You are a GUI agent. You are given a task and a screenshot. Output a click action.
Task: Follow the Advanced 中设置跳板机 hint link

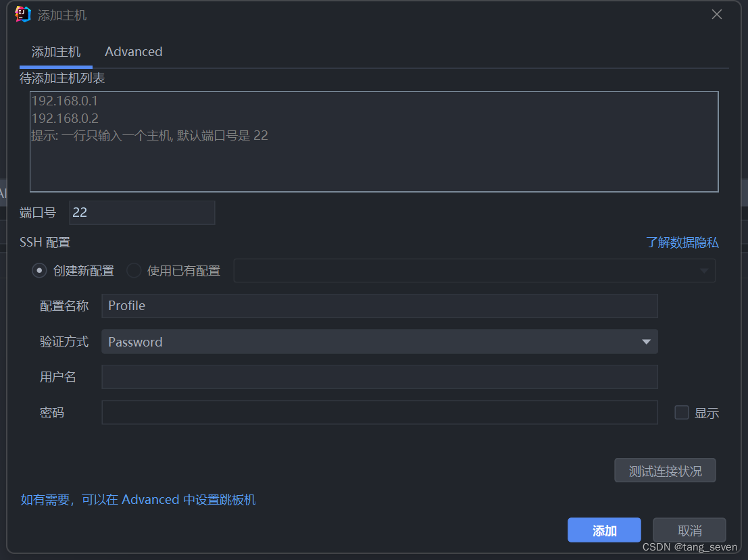pyautogui.click(x=138, y=500)
